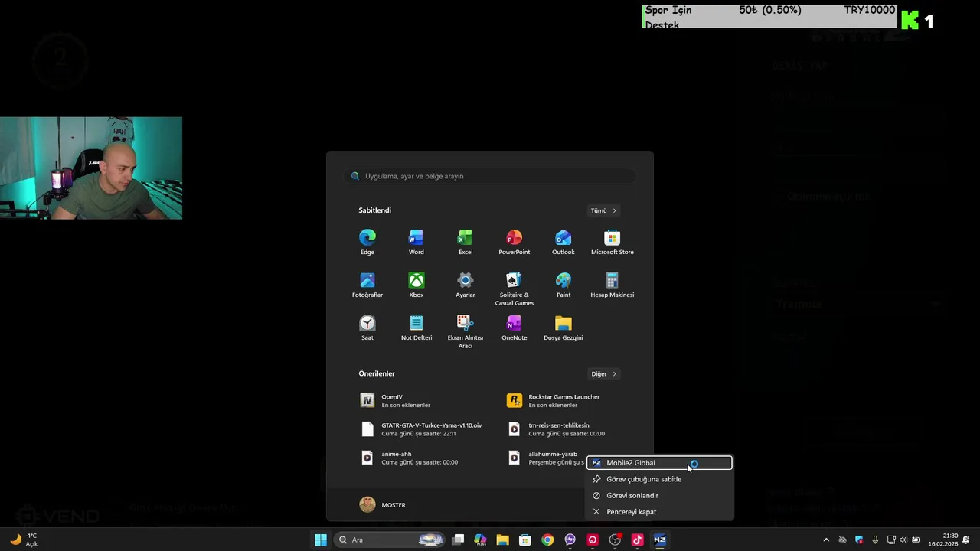Open Saat clock app
The image size is (980, 551).
pos(367,328)
